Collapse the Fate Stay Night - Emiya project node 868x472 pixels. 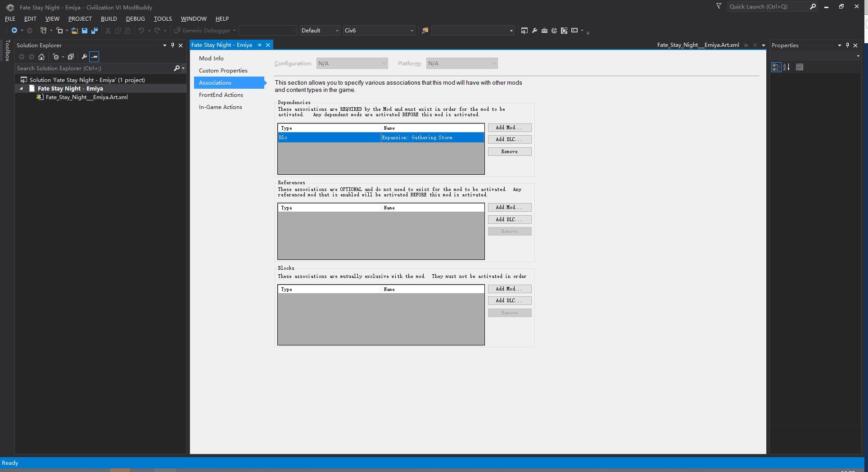(21, 89)
